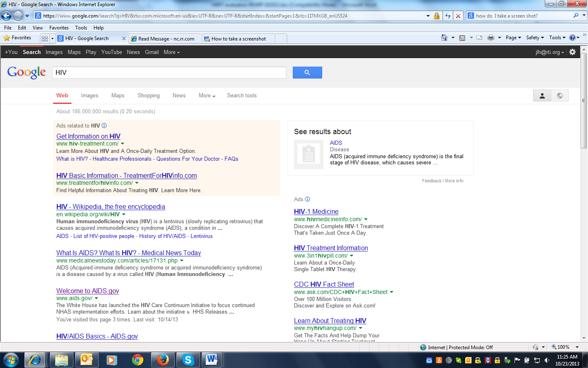Open Windows Explorer from taskbar
This screenshot has width=588, height=368.
point(61,360)
